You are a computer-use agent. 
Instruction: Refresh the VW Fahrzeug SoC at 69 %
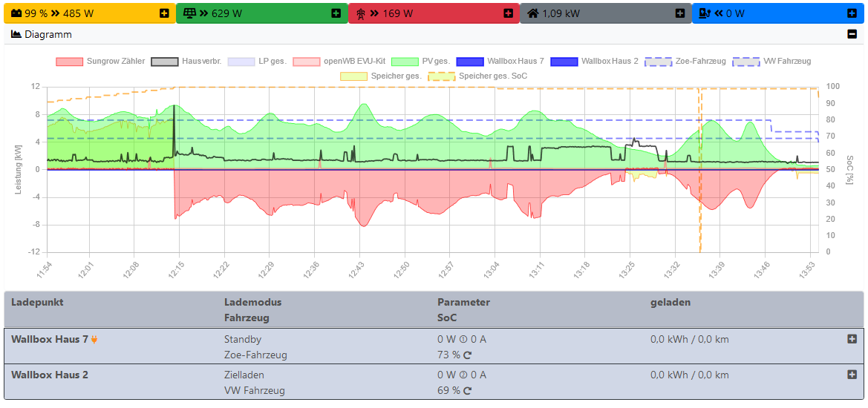[x=468, y=391]
